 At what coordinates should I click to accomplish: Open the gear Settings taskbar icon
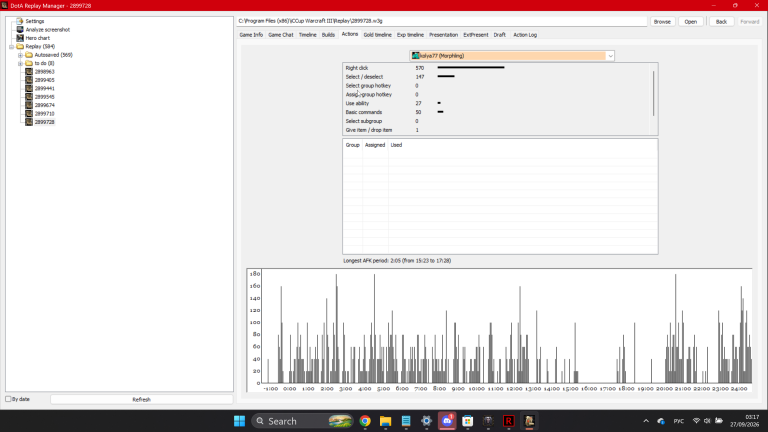tap(427, 421)
